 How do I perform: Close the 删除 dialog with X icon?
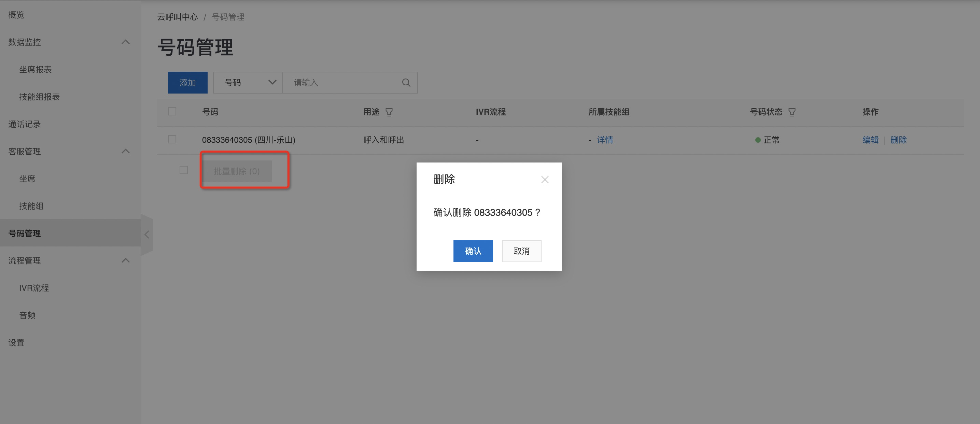(x=545, y=180)
